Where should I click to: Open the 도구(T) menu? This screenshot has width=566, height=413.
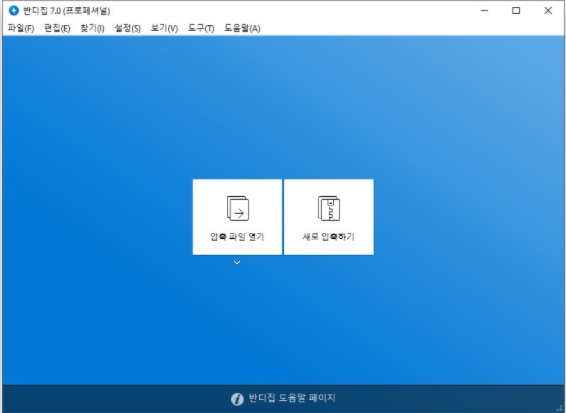(x=201, y=28)
